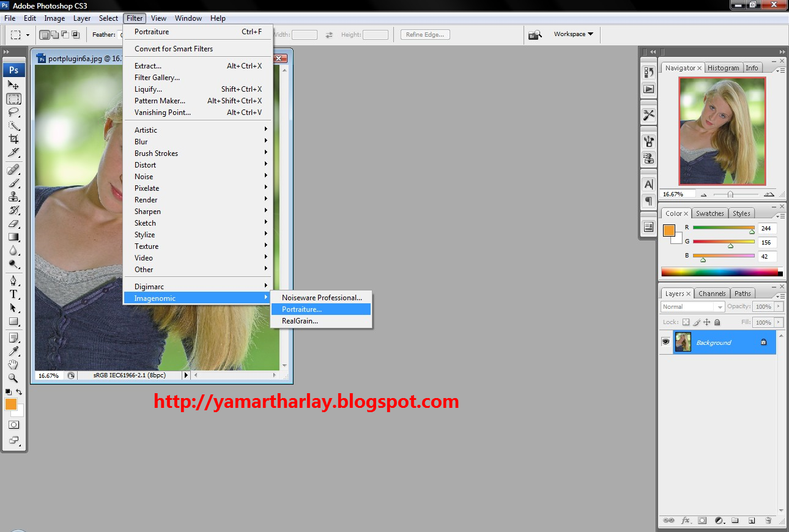789x532 pixels.
Task: Open the Character panel dock icon
Action: click(x=649, y=184)
